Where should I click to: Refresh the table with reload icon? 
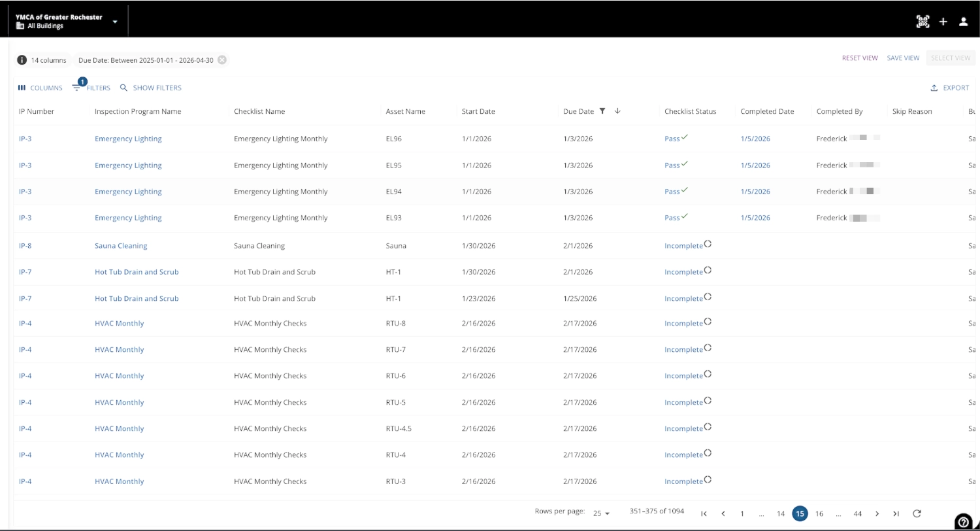point(917,513)
